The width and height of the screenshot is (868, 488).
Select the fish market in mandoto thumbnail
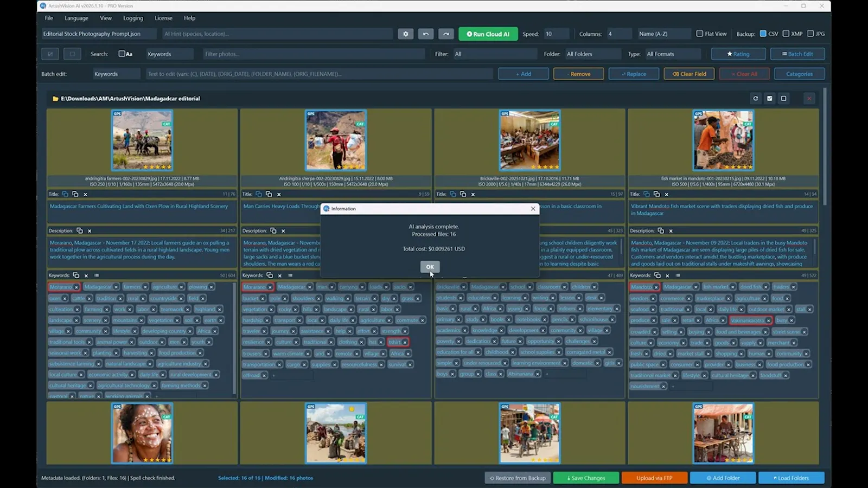[723, 140]
